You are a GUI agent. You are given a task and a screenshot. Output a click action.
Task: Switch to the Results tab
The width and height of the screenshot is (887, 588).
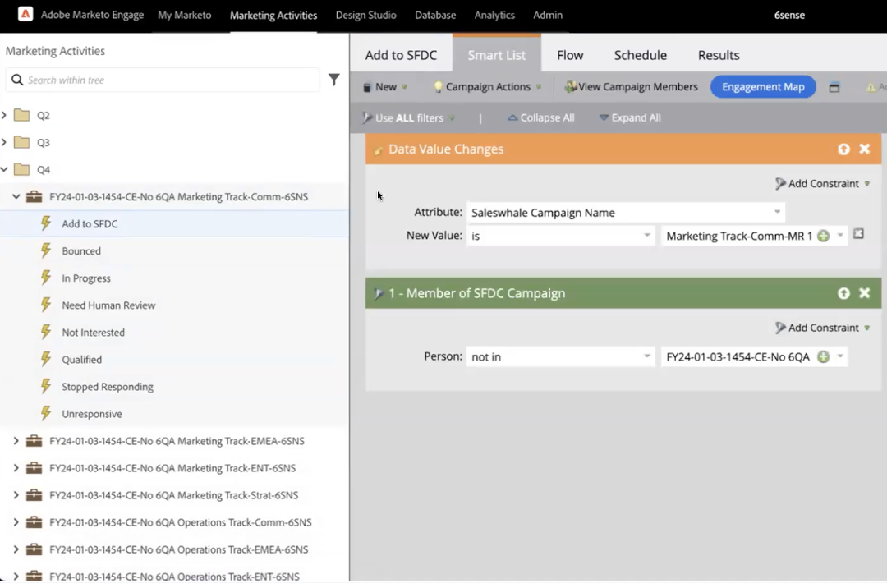tap(719, 55)
